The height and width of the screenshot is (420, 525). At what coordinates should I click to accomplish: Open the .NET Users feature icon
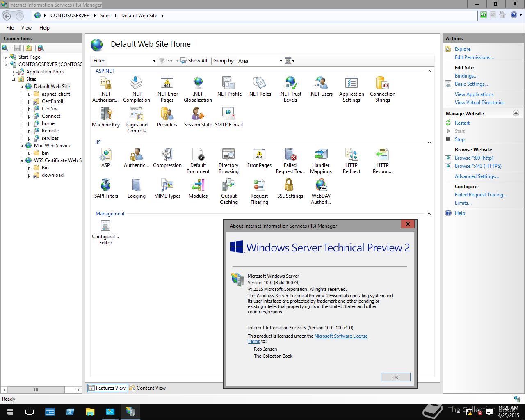[321, 87]
